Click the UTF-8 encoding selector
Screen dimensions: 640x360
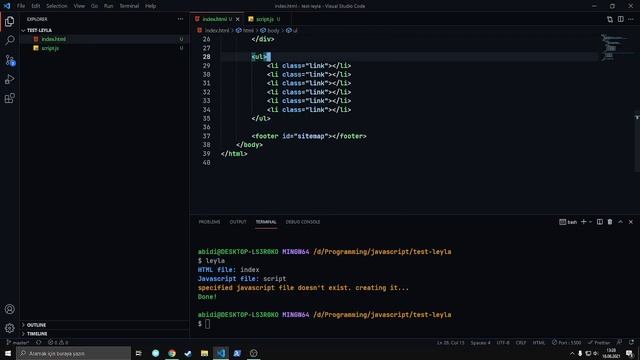pyautogui.click(x=503, y=342)
